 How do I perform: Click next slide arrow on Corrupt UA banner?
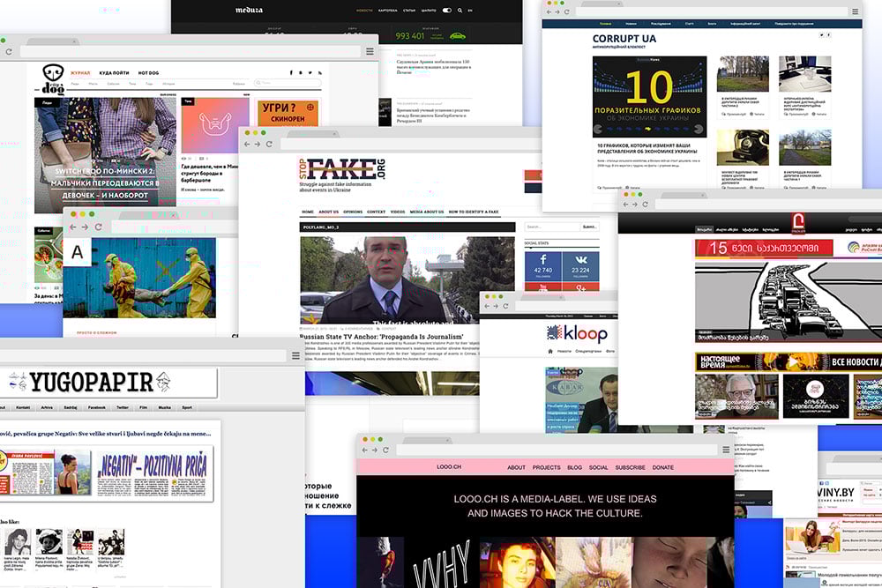pyautogui.click(x=699, y=130)
